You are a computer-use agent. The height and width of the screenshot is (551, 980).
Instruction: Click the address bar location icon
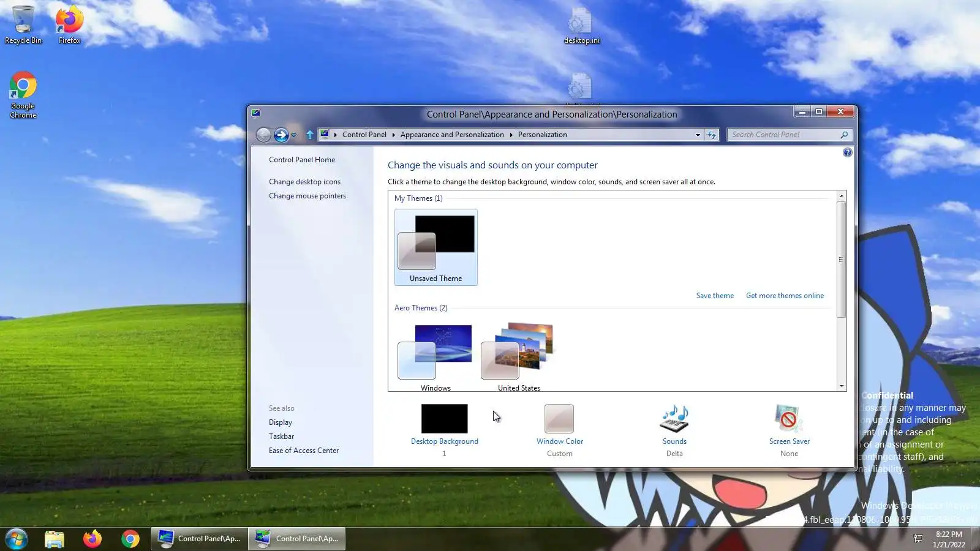(x=325, y=135)
